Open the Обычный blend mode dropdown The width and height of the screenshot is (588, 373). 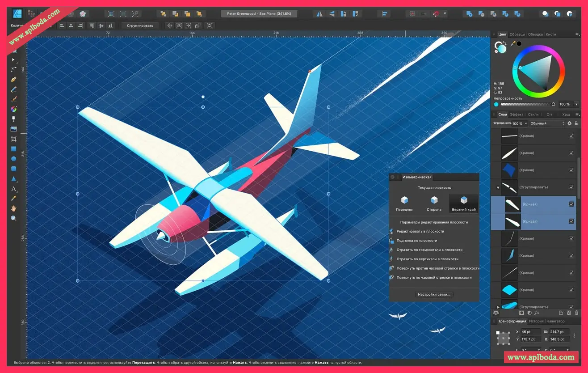(x=547, y=123)
